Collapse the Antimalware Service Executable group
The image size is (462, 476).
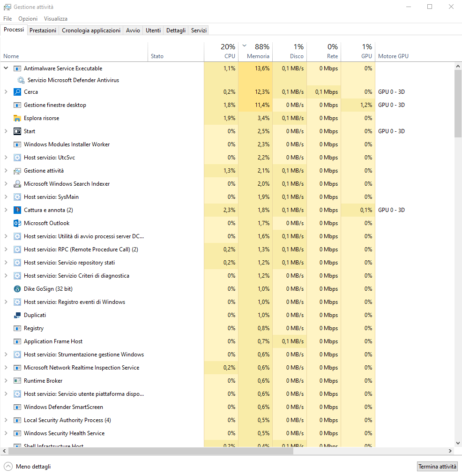(x=6, y=68)
